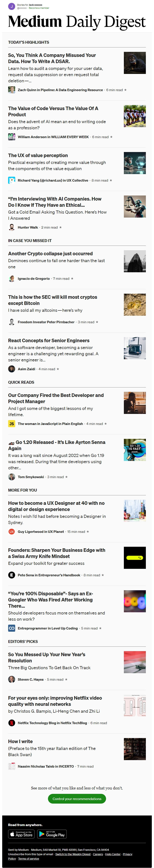Click the Entrepreneur's Handbook E icon
The width and height of the screenshot is (154, 868).
point(12,575)
